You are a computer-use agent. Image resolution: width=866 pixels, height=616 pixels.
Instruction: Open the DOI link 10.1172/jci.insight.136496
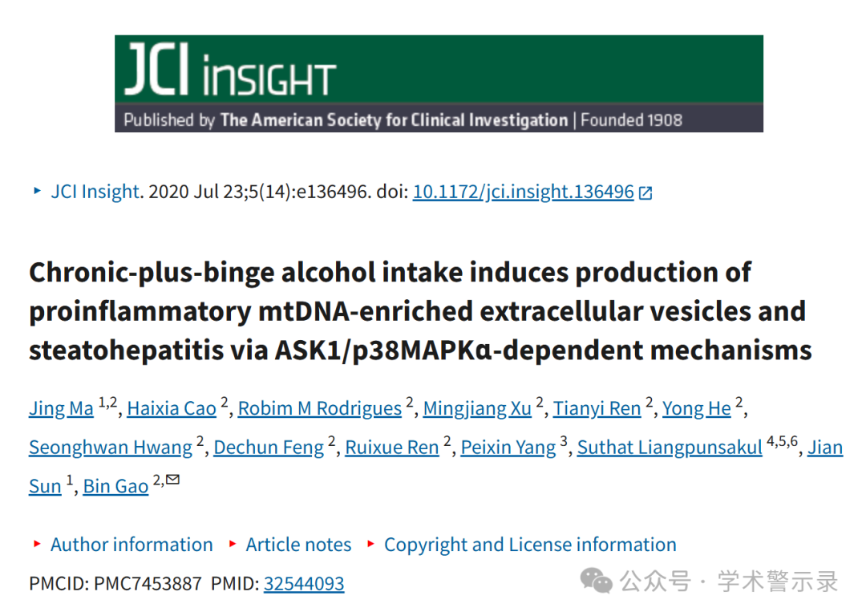click(523, 192)
